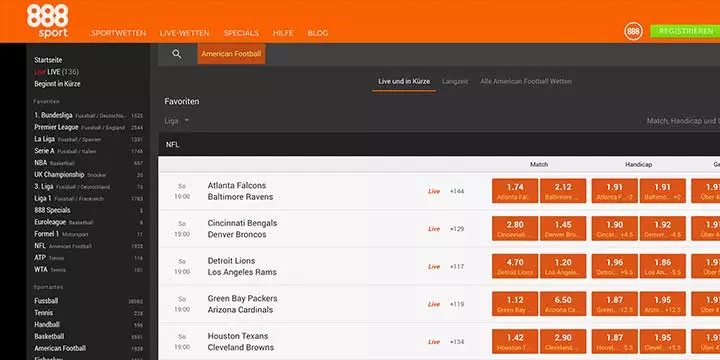Expand the Liga dropdown
This screenshot has height=360, width=720.
pos(177,121)
